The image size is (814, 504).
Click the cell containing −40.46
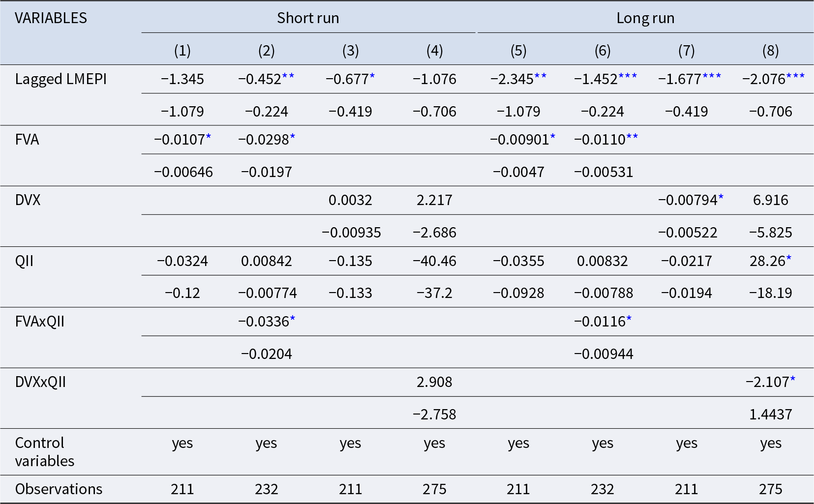pos(434,261)
